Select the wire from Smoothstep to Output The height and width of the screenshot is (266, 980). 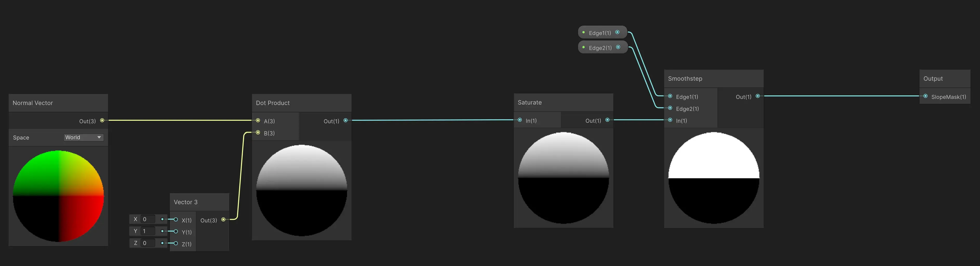tap(842, 96)
